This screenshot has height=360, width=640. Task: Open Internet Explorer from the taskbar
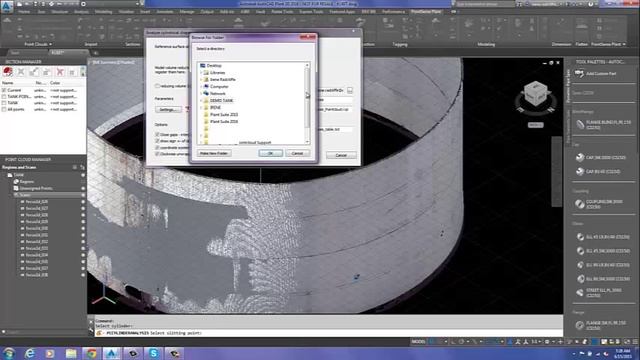click(30, 353)
